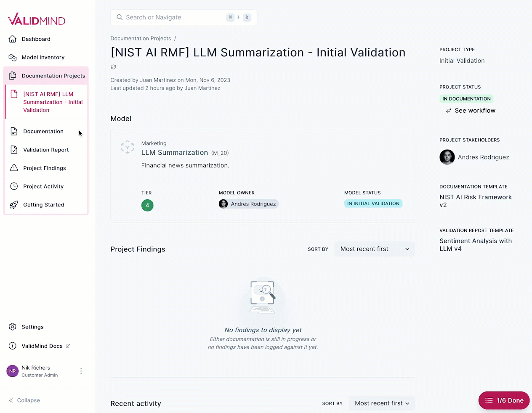Click Documentation Projects files icon
532x413 pixels.
click(x=13, y=76)
